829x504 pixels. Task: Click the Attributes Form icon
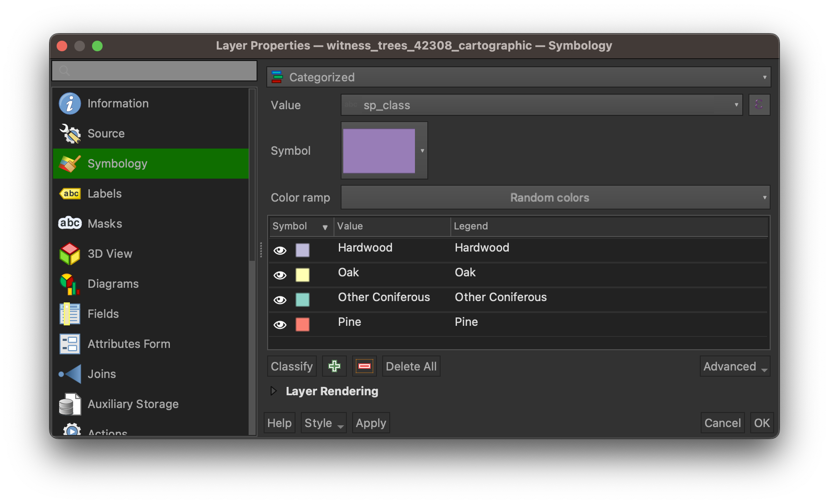[70, 344]
